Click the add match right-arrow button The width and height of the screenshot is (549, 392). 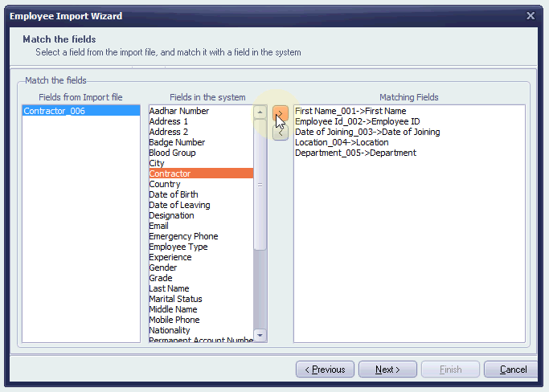pyautogui.click(x=281, y=113)
